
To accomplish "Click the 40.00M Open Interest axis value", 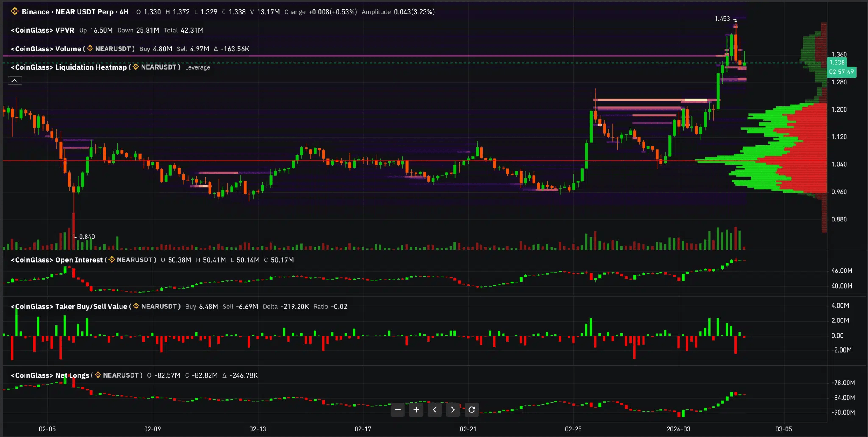I will click(842, 286).
